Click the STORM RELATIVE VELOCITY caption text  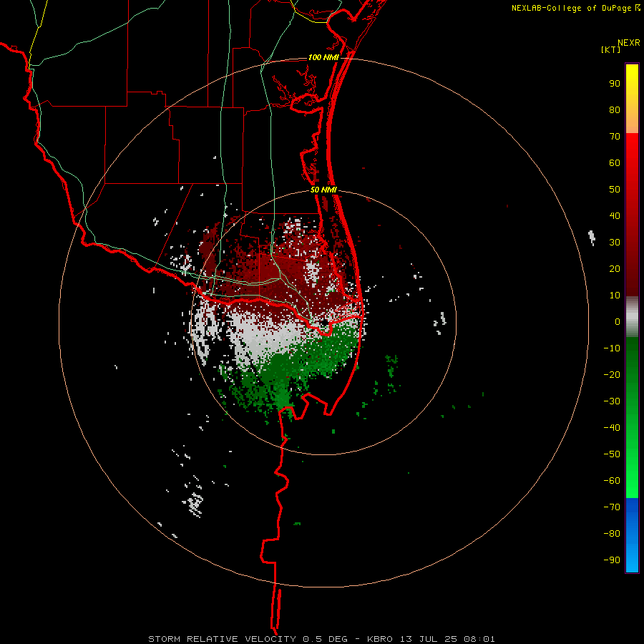[x=223, y=639]
